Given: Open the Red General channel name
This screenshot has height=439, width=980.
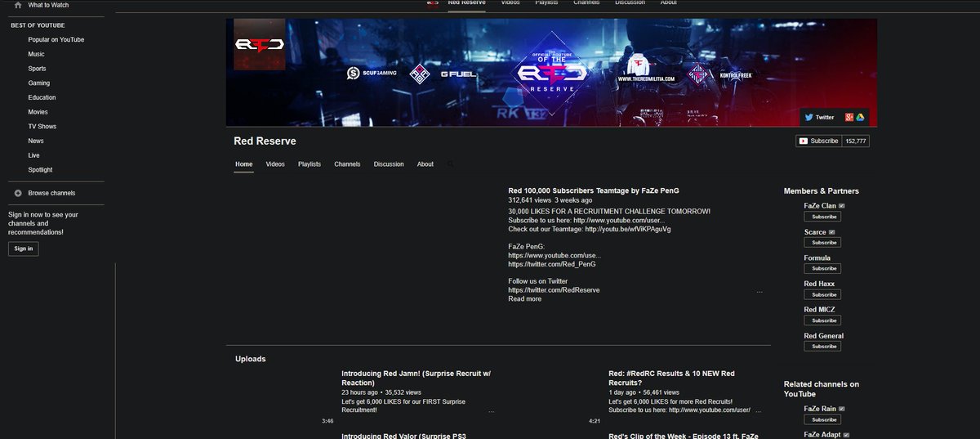Looking at the screenshot, I should [x=824, y=336].
